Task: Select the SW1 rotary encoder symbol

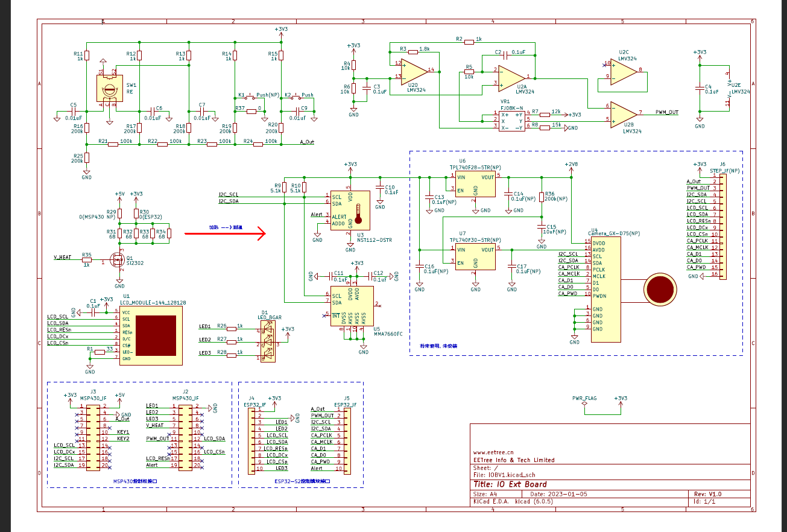Action: (x=110, y=88)
